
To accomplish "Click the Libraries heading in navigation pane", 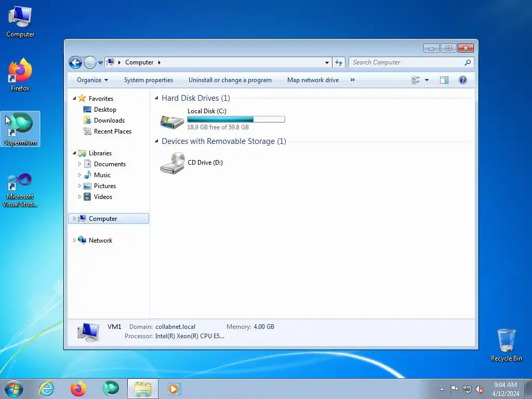I will pos(100,153).
